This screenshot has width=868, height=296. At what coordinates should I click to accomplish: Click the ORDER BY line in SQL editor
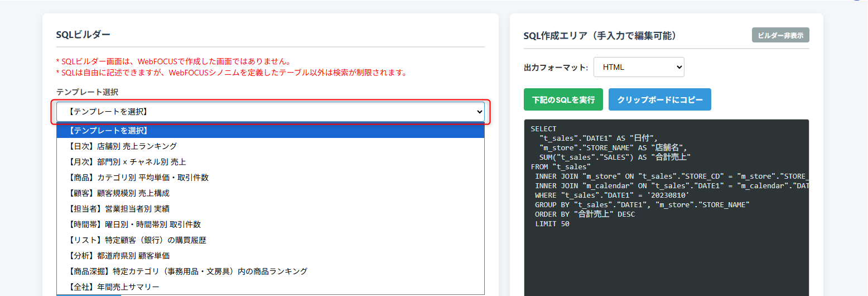click(585, 214)
